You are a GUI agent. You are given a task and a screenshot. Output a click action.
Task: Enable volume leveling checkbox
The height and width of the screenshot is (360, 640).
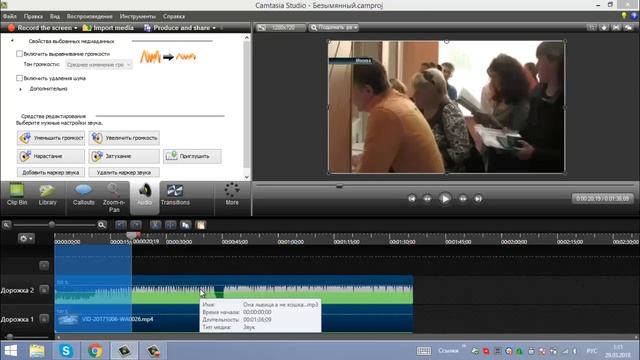click(x=19, y=54)
